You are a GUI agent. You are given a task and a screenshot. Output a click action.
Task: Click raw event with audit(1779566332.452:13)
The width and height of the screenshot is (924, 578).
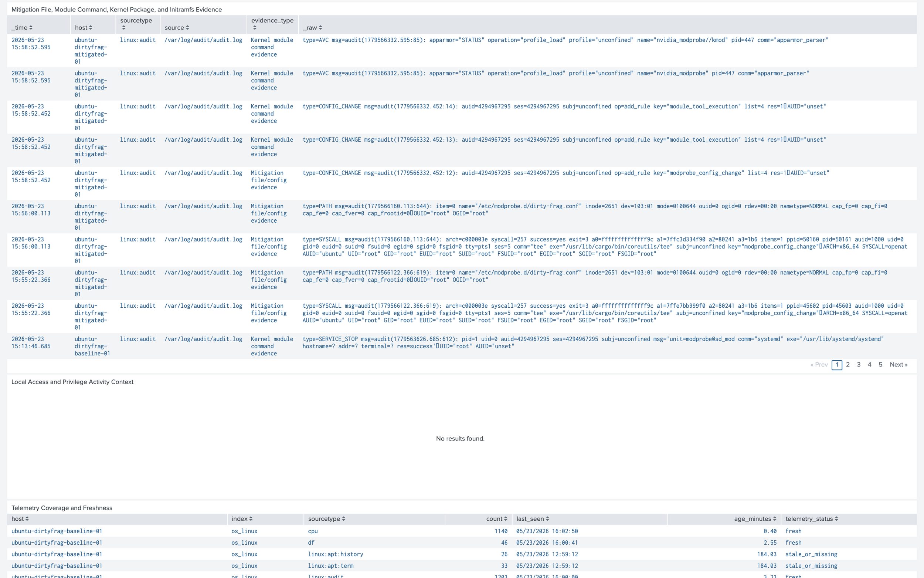(564, 139)
